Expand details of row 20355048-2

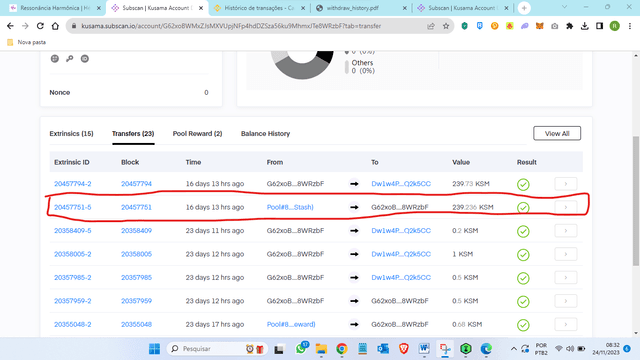(x=566, y=324)
